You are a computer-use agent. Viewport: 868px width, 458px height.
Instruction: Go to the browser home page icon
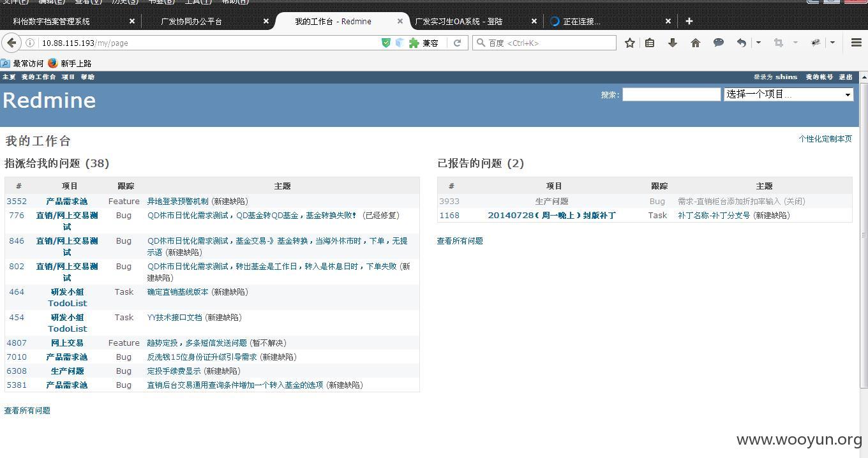click(696, 43)
